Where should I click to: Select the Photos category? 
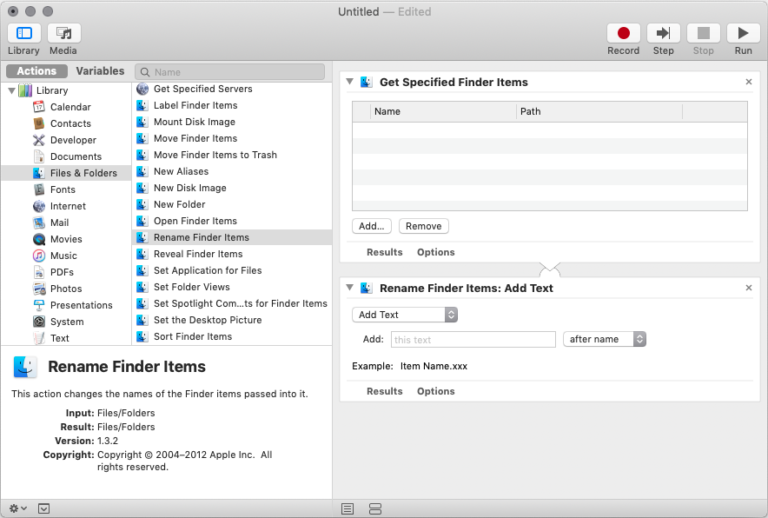point(66,289)
